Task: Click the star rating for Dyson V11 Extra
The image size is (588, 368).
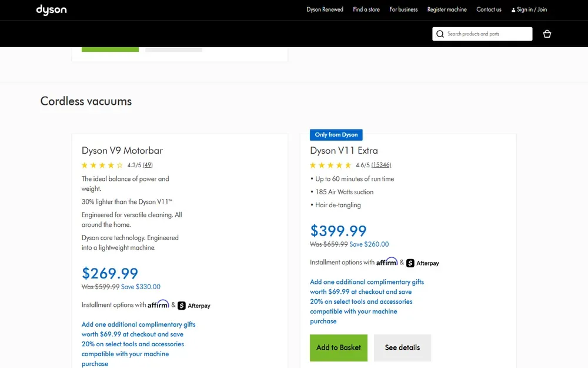Action: [x=330, y=165]
